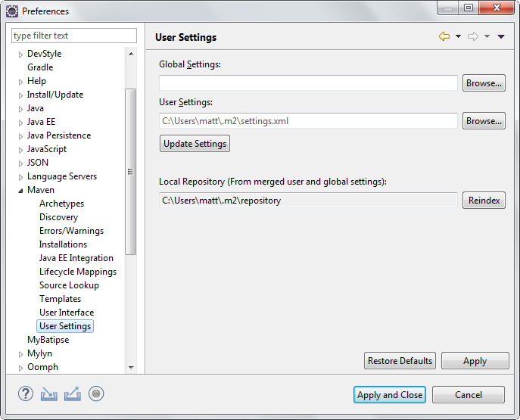520x420 pixels.
Task: Browse for Global Settings file
Action: point(484,83)
